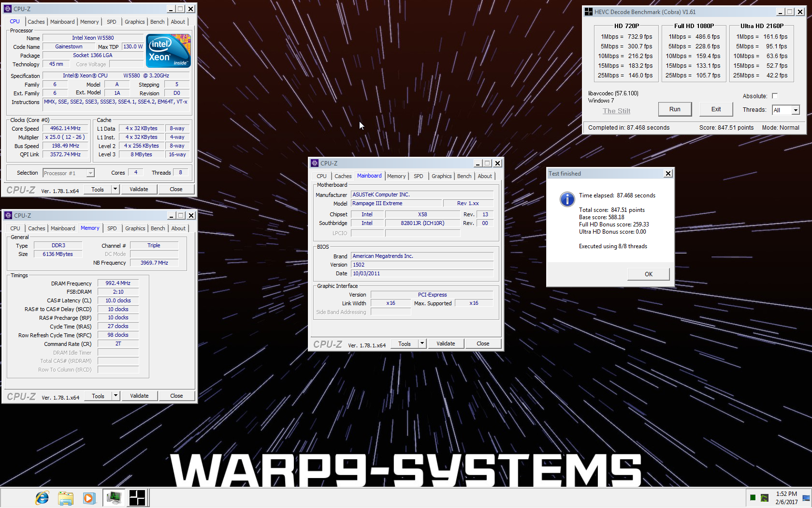Expand Tools dropdown arrow in Memory window
The height and width of the screenshot is (508, 812).
click(116, 396)
